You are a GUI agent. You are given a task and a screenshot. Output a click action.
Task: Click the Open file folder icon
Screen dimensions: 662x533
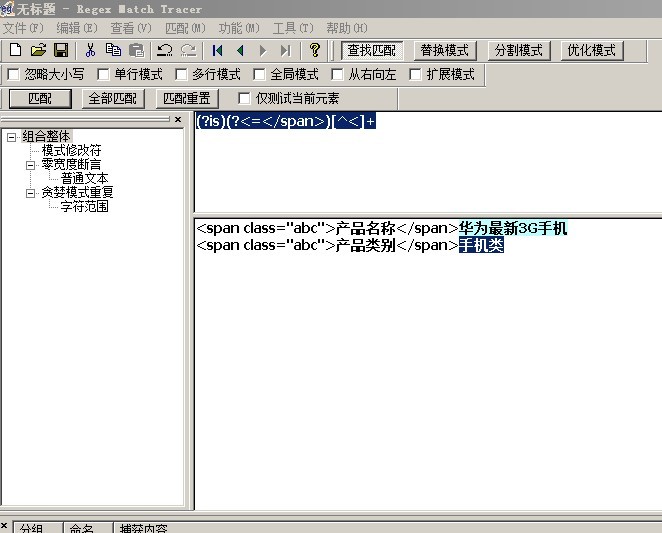tap(38, 50)
